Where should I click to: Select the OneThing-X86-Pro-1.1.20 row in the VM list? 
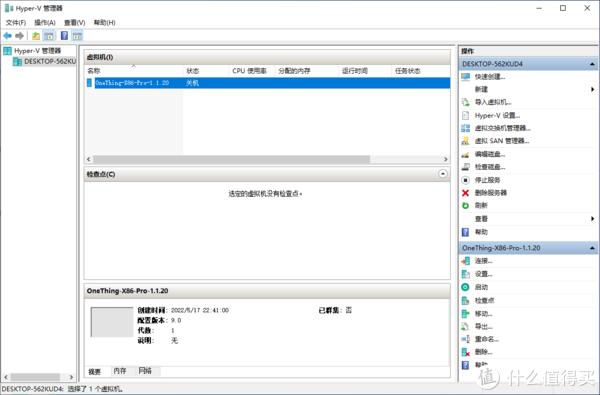[268, 83]
